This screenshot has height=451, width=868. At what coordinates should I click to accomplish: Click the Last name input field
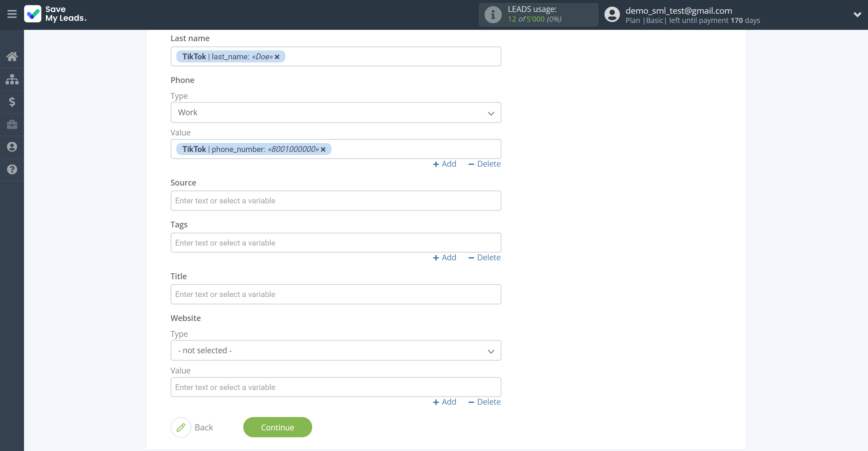(x=336, y=57)
